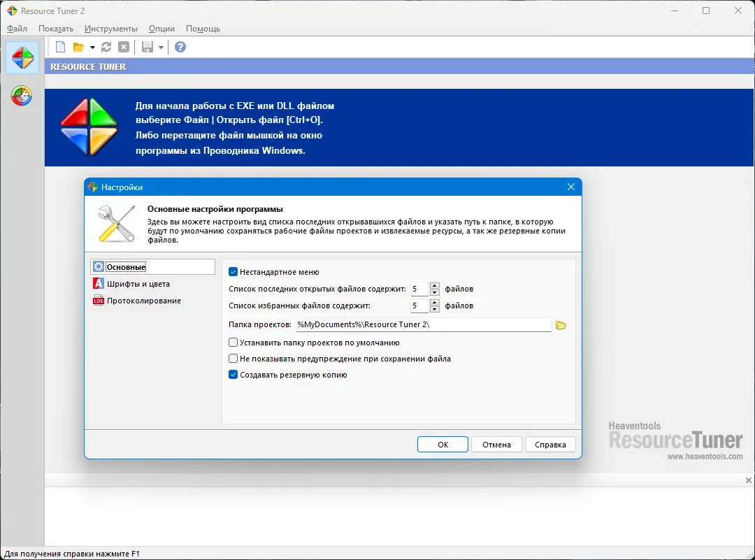The image size is (755, 560).
Task: Click the Настройки dialog title icon
Action: click(93, 187)
